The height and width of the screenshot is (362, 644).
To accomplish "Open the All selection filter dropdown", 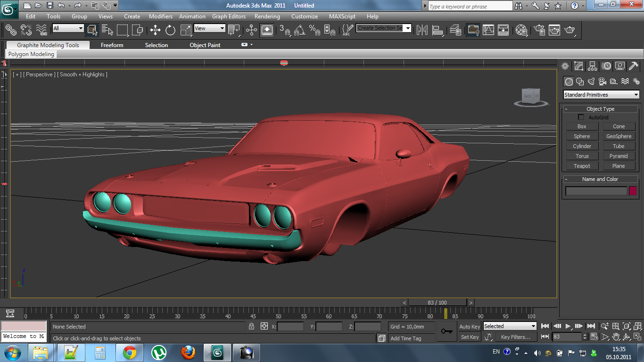I will [x=68, y=28].
